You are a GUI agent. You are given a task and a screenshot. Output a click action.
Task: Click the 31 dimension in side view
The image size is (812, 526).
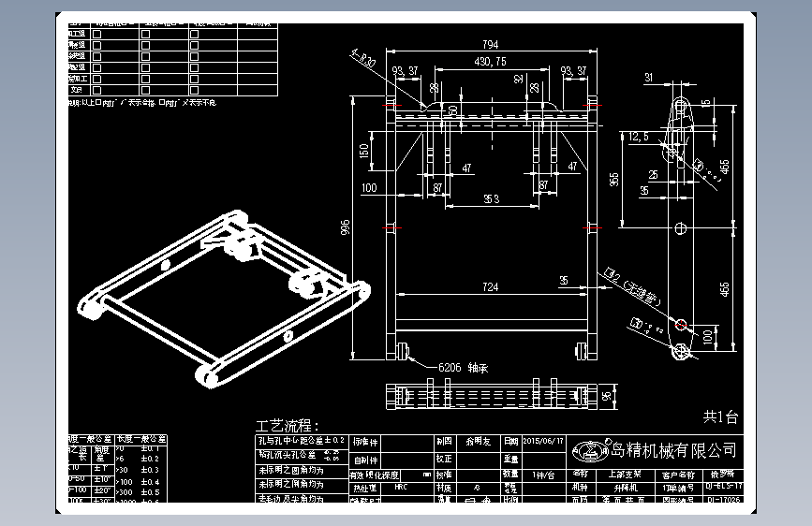(x=649, y=78)
